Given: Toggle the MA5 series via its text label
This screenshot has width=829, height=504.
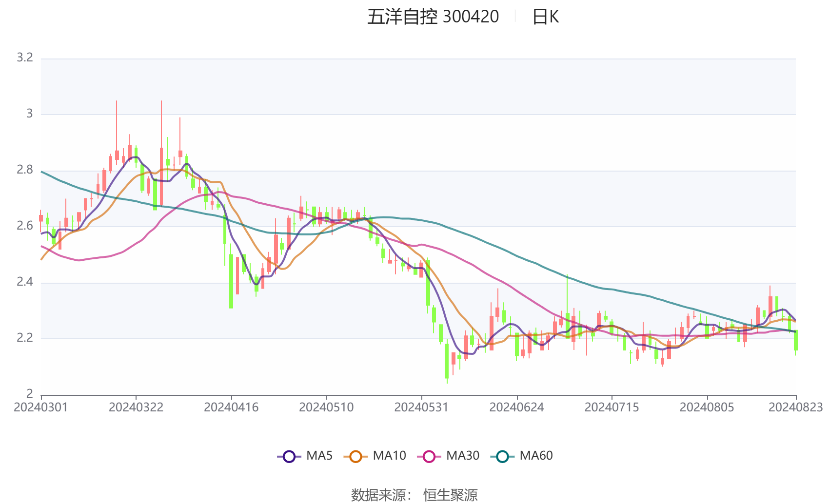Looking at the screenshot, I should (x=319, y=456).
